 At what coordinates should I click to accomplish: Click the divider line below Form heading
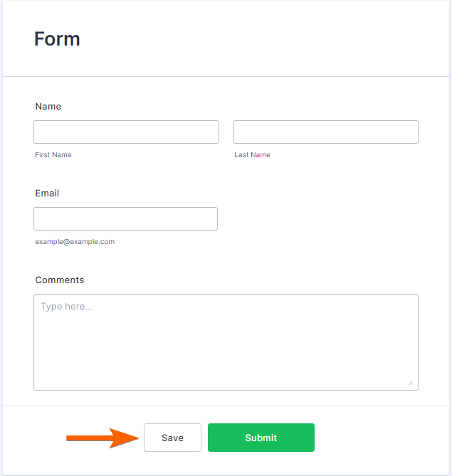click(x=226, y=76)
